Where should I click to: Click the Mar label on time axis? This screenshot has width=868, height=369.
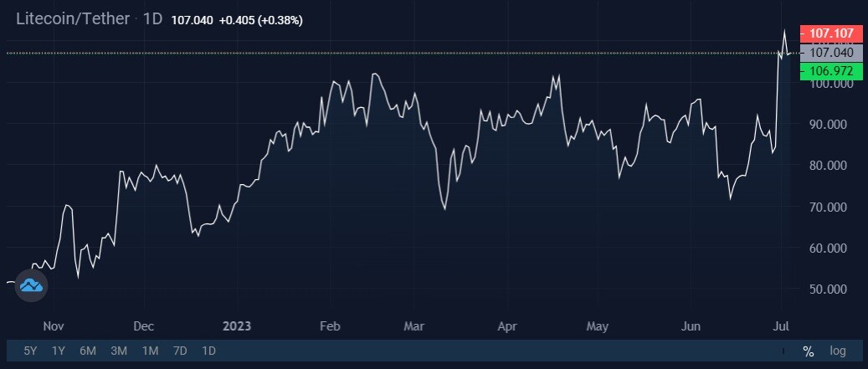[413, 326]
